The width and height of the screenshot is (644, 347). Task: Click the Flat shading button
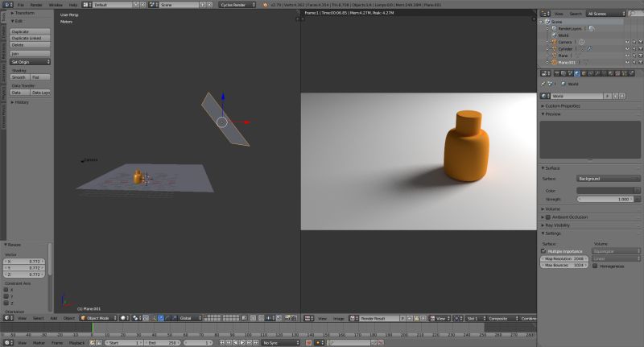[x=40, y=76]
